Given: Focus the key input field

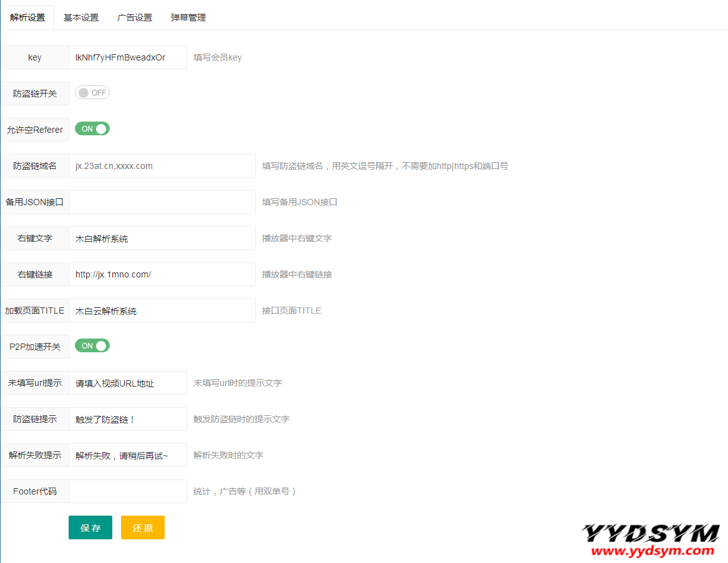Looking at the screenshot, I should (127, 57).
